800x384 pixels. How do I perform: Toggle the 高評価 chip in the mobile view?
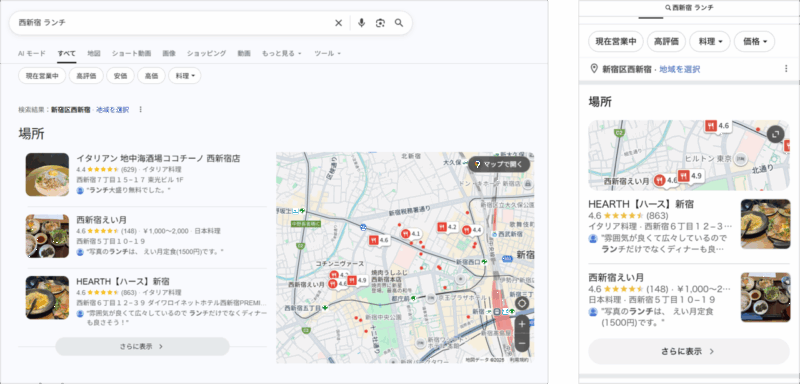pyautogui.click(x=666, y=42)
